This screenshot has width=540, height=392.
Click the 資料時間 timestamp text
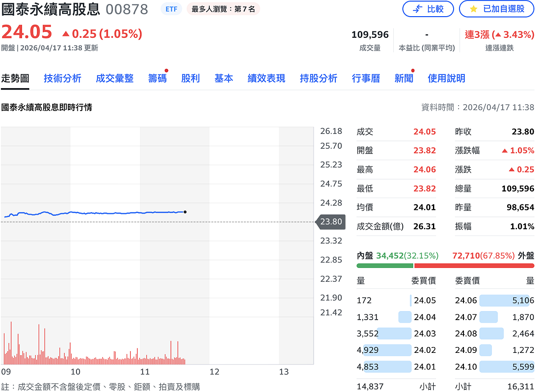(x=477, y=107)
